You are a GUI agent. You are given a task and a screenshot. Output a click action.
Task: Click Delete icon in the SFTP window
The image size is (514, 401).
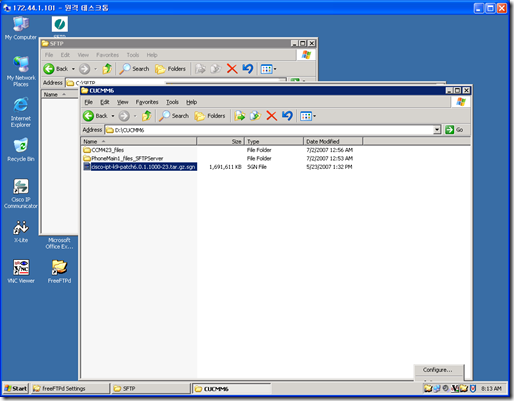pos(232,69)
